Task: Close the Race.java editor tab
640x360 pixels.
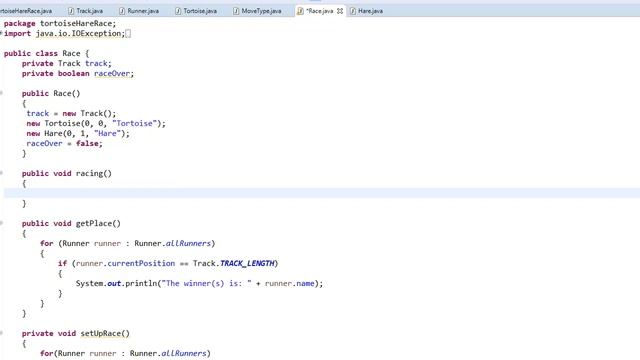Action: 340,11
